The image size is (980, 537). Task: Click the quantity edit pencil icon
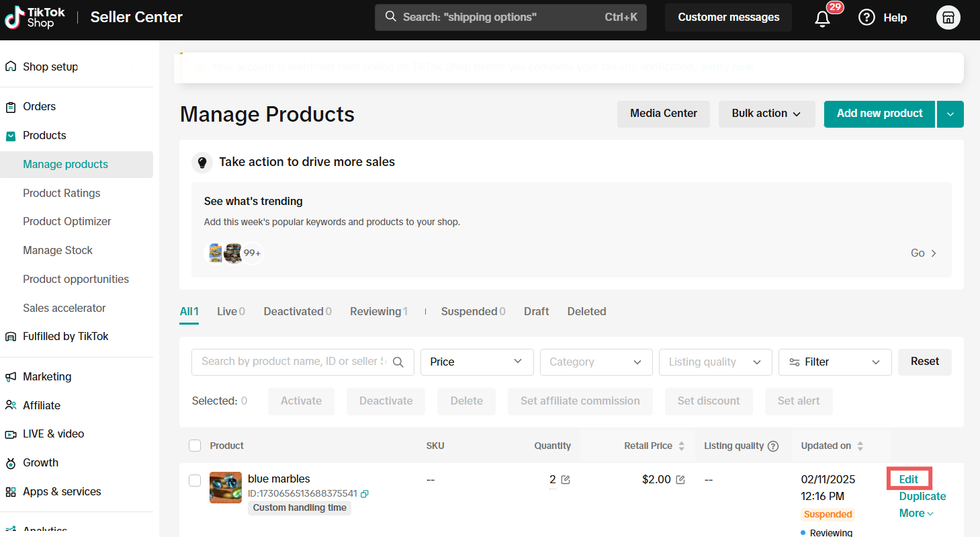coord(566,479)
